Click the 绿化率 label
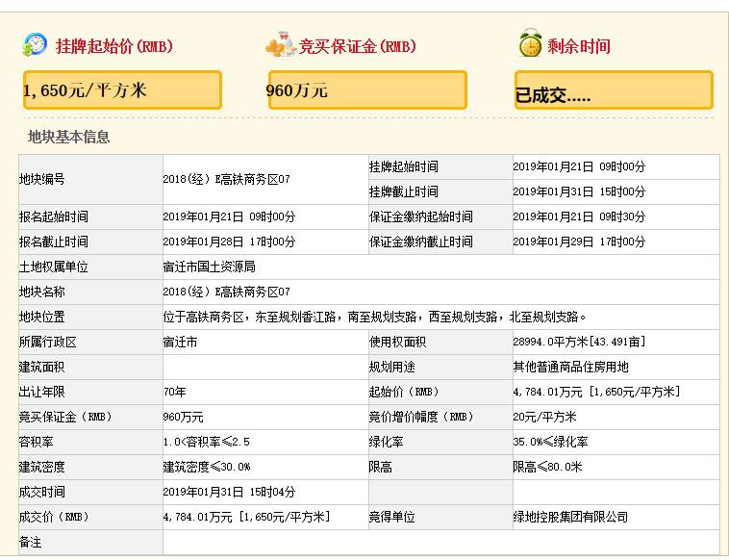This screenshot has width=729, height=560. 387,443
